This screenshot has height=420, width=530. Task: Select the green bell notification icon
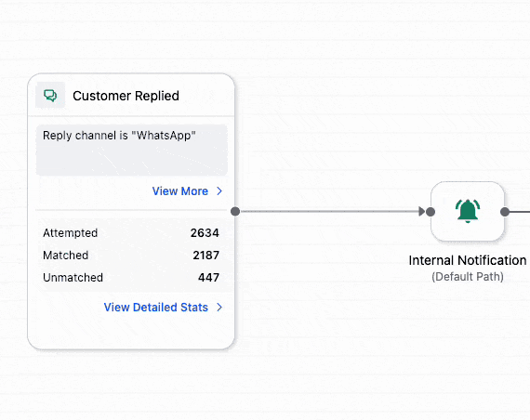tap(468, 211)
